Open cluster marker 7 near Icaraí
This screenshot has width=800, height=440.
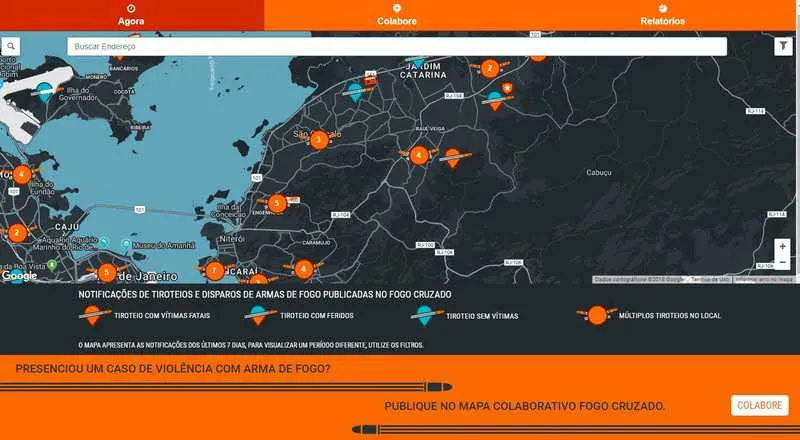[214, 271]
